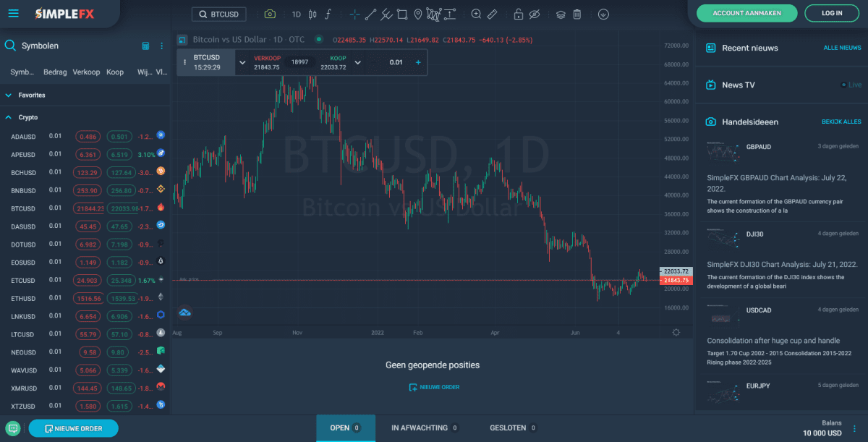Switch to the OPEN positions tab
The image size is (868, 442).
click(x=346, y=428)
